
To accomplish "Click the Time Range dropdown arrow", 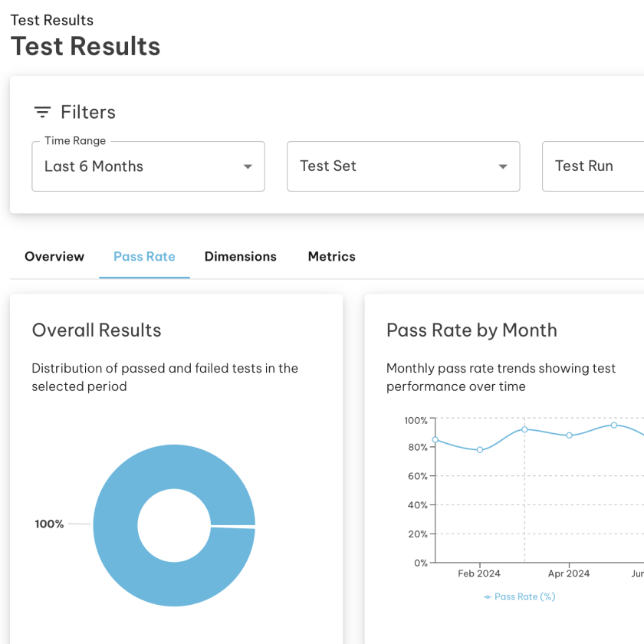I will (x=248, y=166).
